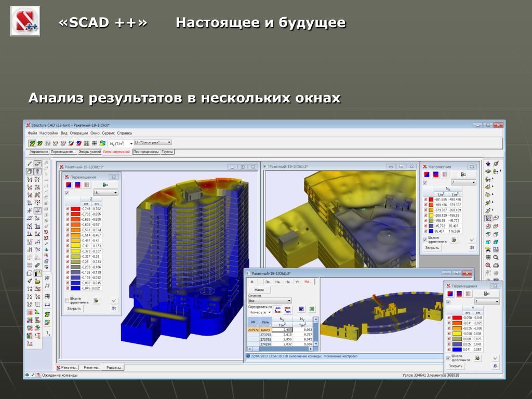Click the two-color scale icon in Напряжения panel
532x399 pixels.
(427, 175)
